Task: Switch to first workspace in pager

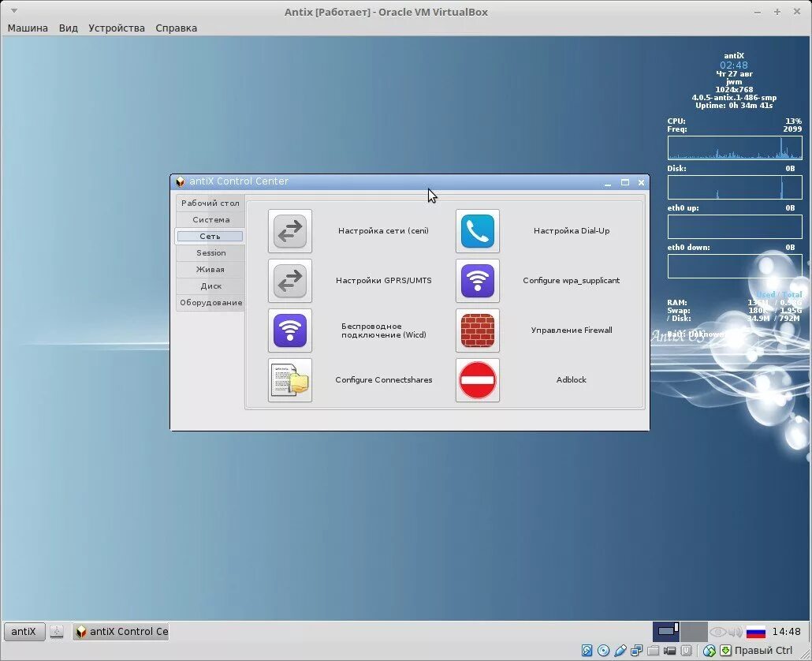Action: [666, 632]
